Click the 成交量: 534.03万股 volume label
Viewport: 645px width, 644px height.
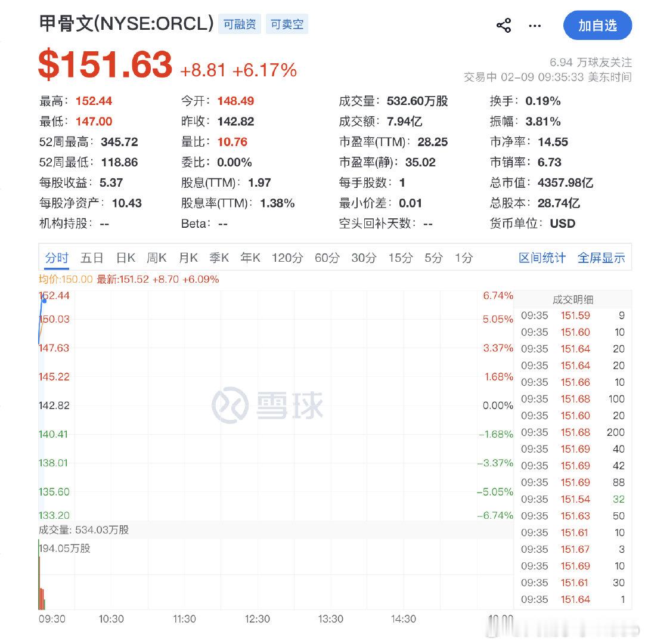coord(83,530)
